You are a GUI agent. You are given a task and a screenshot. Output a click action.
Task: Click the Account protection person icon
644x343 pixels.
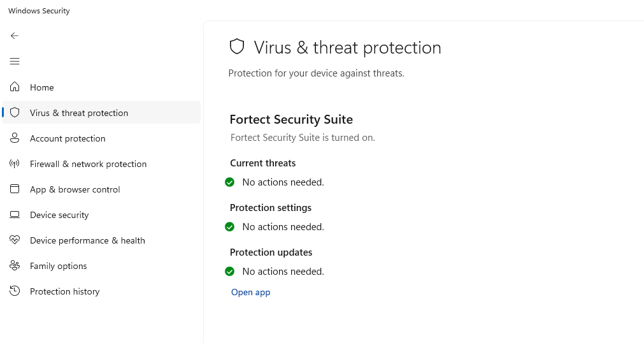tap(15, 138)
